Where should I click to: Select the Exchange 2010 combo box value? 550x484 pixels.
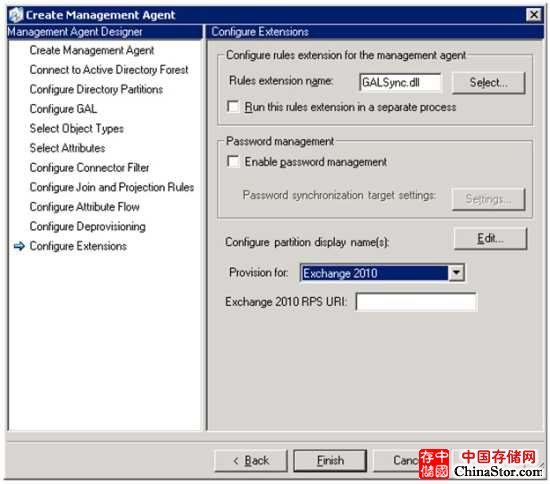click(374, 273)
